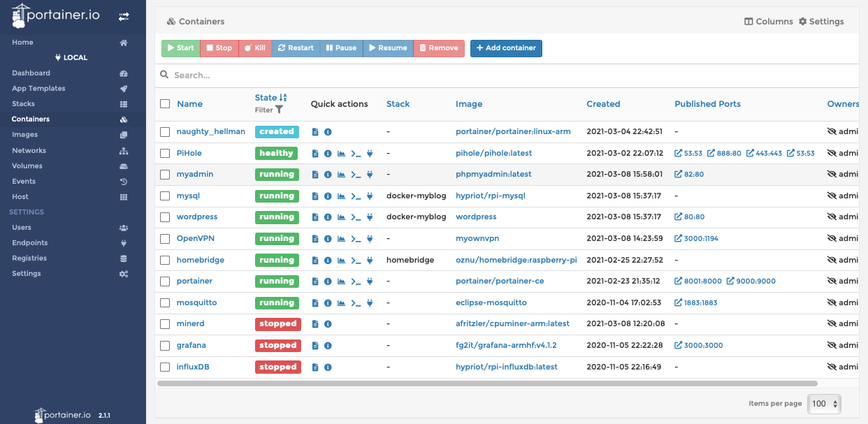This screenshot has width=868, height=424.
Task: Click the Pause button
Action: 341,48
